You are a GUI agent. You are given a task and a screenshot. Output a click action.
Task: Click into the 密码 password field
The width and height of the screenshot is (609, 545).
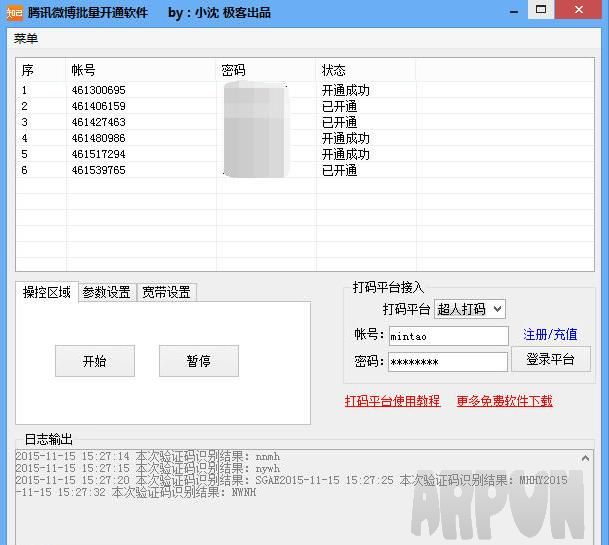[x=447, y=362]
